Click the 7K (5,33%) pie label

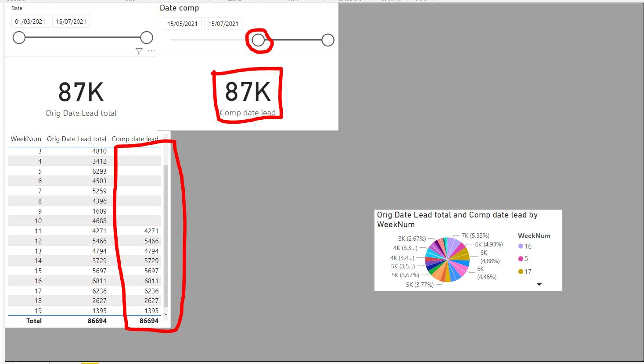pos(475,236)
